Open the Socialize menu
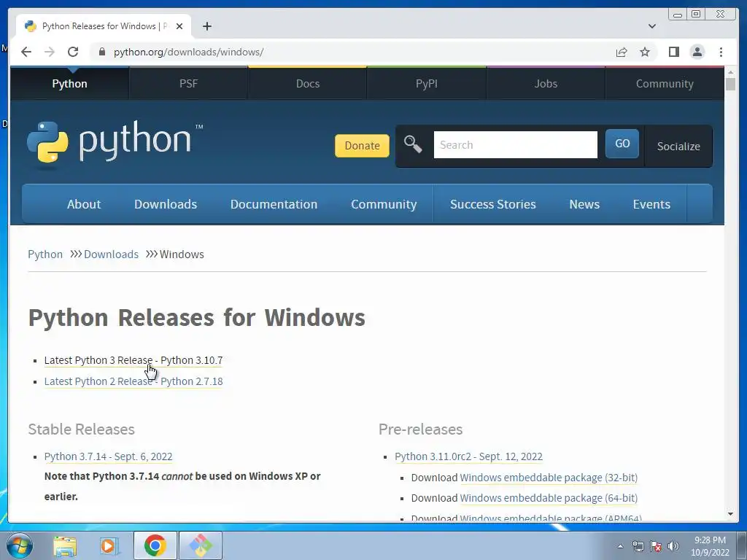 pos(678,146)
